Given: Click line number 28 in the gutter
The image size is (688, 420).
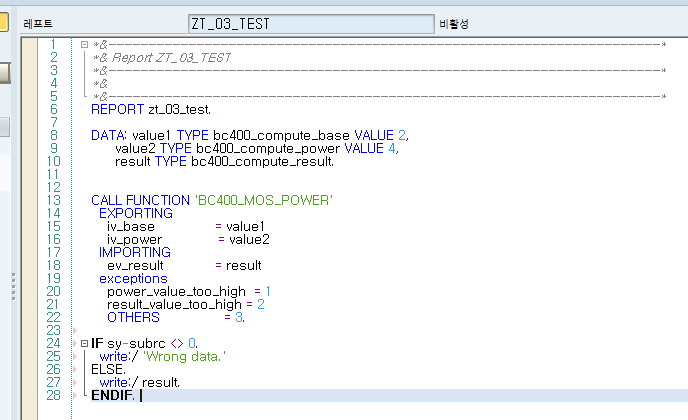Looking at the screenshot, I should (x=54, y=395).
